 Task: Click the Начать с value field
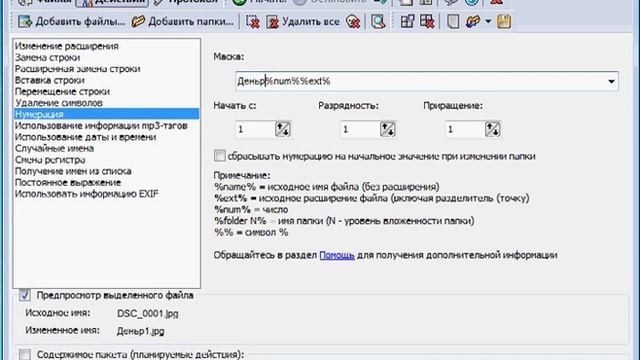coord(255,129)
